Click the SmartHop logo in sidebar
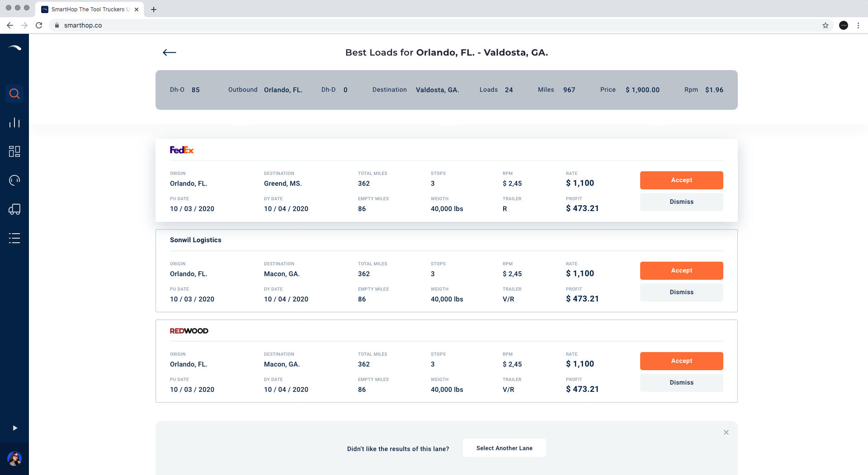Image resolution: width=868 pixels, height=475 pixels. click(14, 48)
